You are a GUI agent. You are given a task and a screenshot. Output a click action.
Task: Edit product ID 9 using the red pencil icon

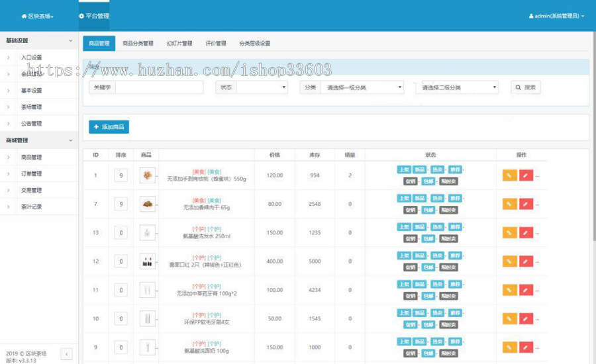[x=526, y=347]
